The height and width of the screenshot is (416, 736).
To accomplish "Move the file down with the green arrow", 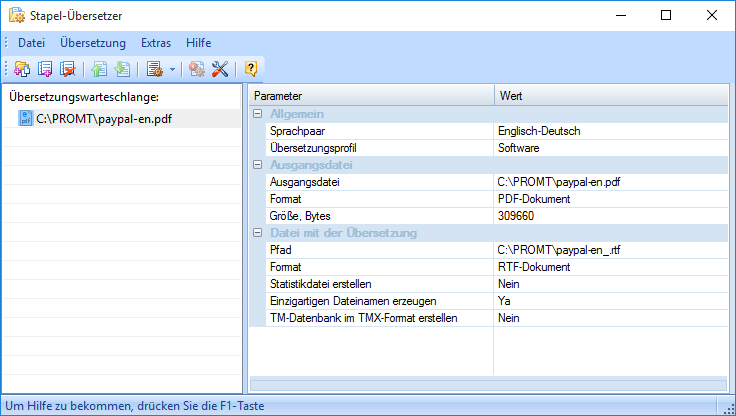I will coord(121,69).
